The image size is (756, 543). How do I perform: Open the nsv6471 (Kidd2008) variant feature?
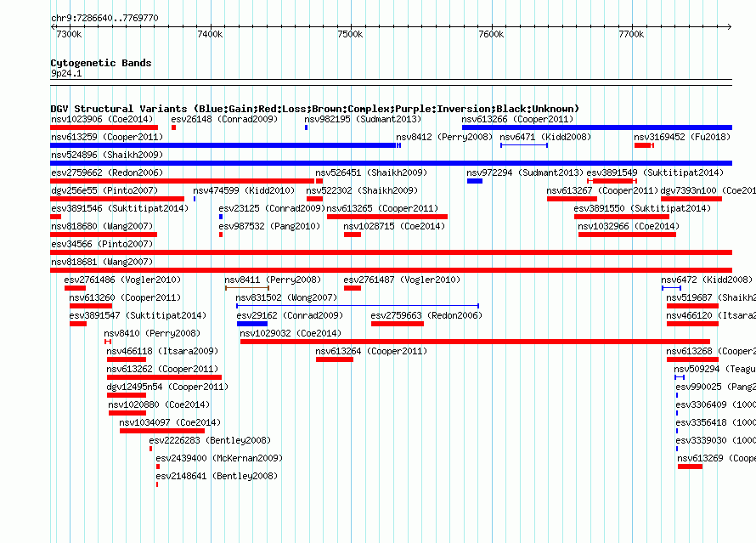click(x=524, y=145)
